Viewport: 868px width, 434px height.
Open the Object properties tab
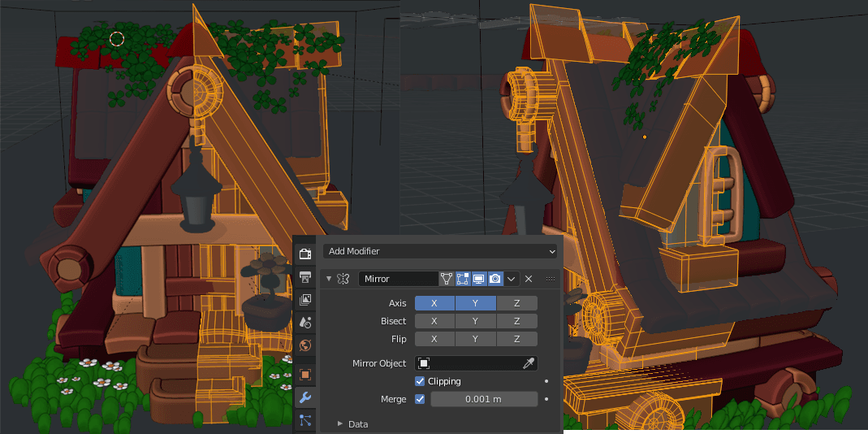(x=305, y=375)
